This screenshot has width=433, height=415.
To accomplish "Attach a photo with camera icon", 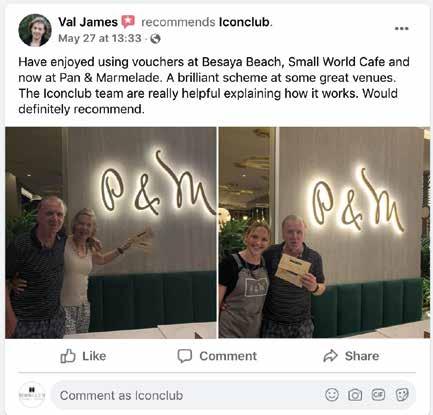I will [355, 395].
